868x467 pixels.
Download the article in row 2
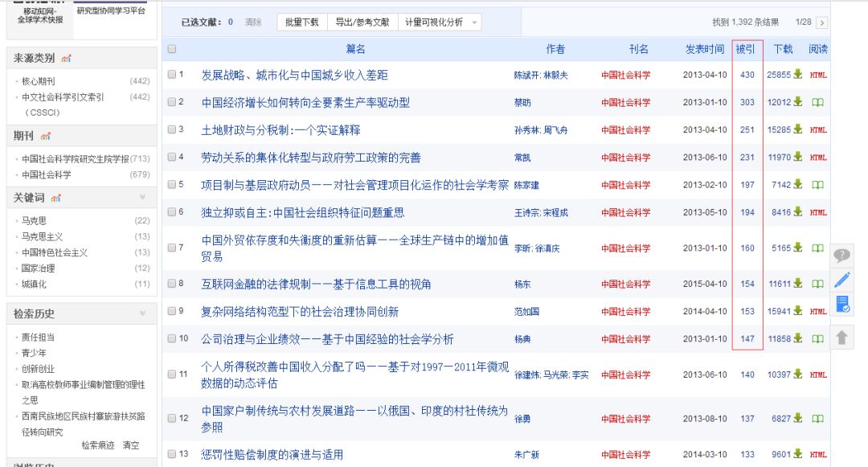[x=798, y=102]
